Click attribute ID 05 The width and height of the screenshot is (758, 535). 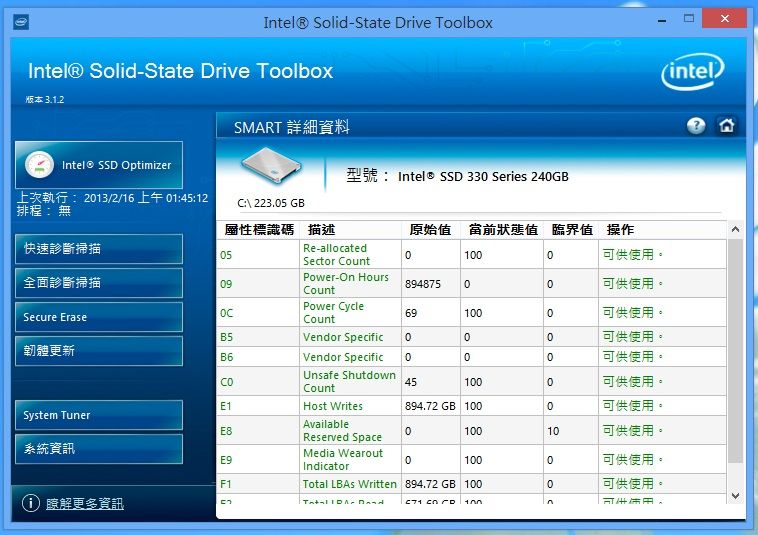226,255
